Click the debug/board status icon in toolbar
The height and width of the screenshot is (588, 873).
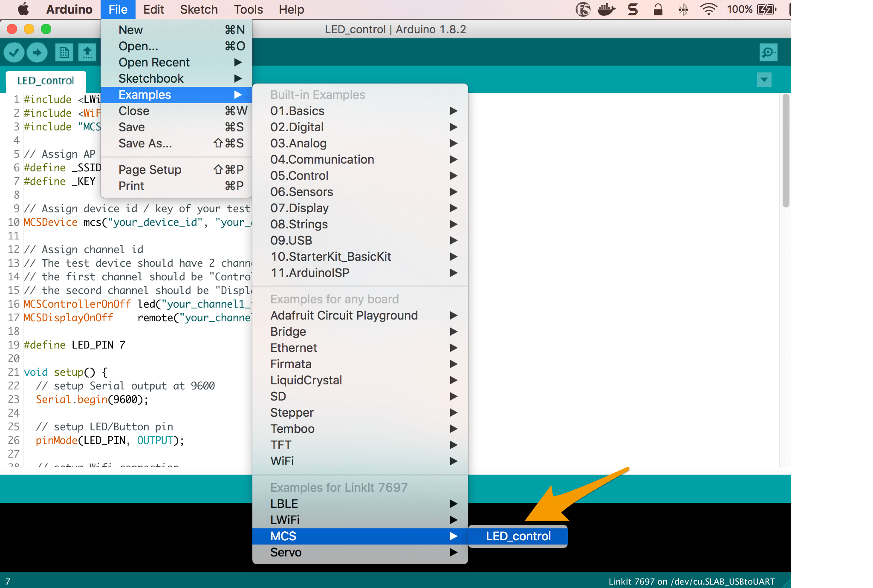769,52
